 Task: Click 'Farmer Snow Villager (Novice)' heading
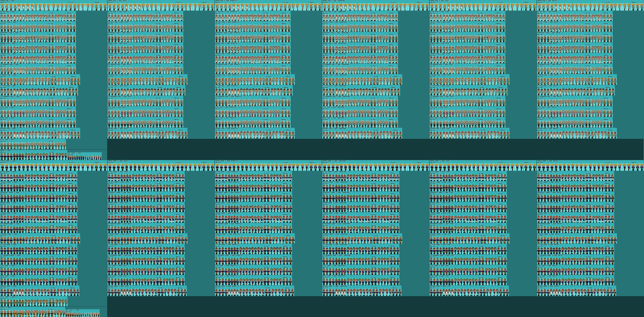(118, 1)
